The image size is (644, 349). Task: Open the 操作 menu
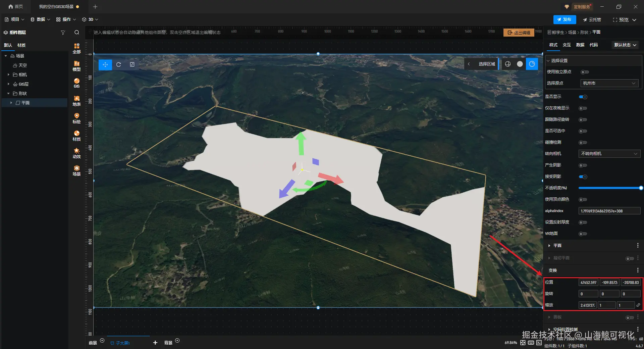pos(66,19)
